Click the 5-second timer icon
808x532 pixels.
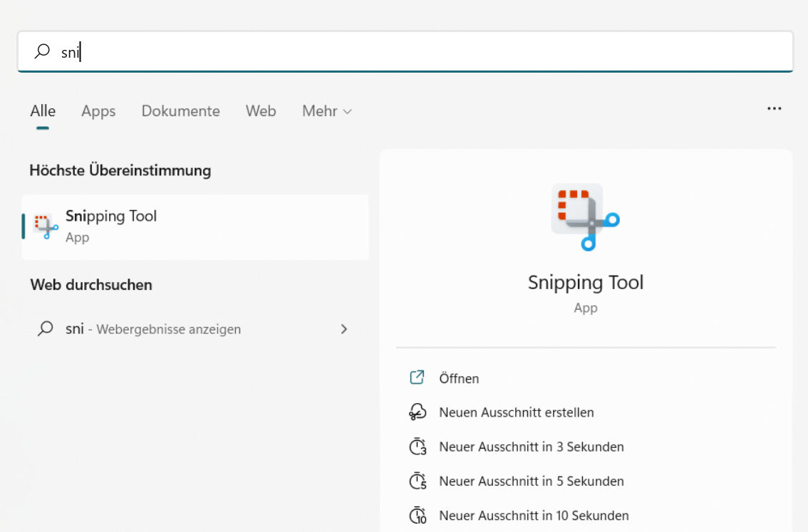tap(418, 481)
